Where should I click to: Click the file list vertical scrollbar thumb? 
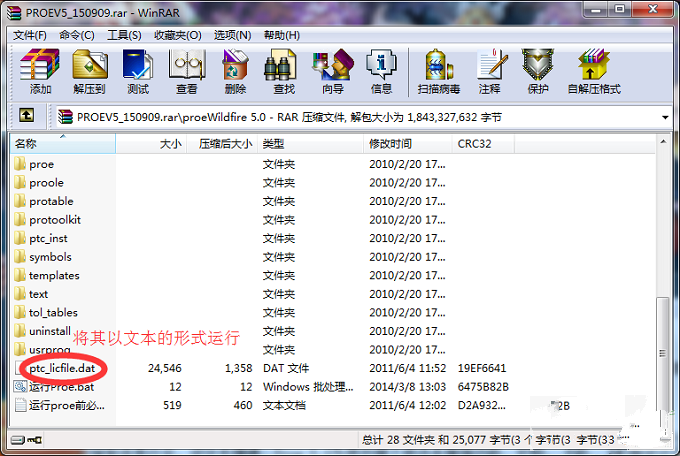click(663, 354)
